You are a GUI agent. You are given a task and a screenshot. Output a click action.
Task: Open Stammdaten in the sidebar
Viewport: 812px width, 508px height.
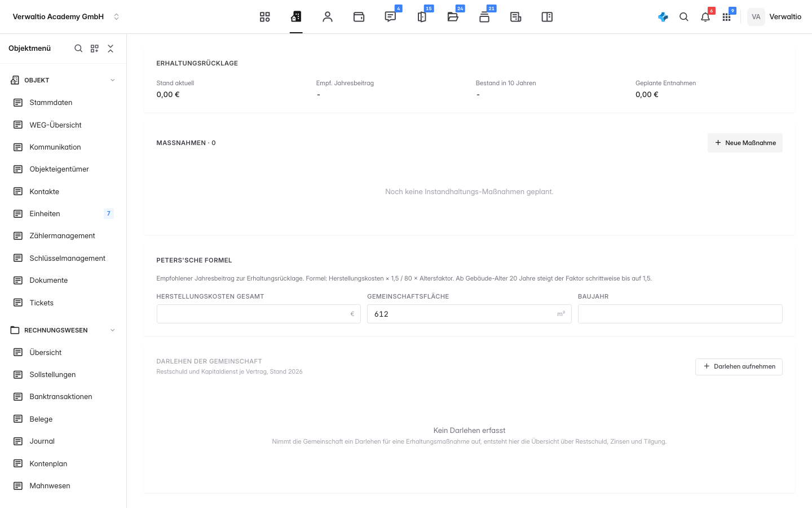[x=63, y=103]
